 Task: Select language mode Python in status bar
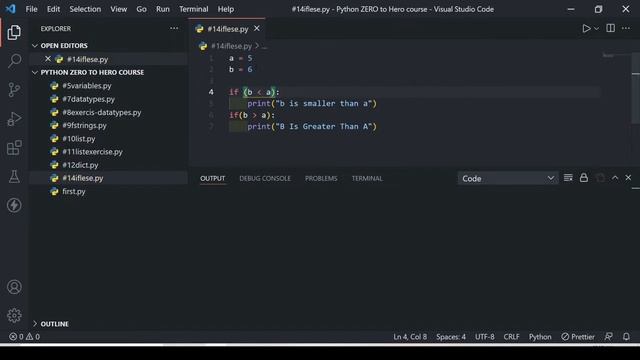point(540,337)
